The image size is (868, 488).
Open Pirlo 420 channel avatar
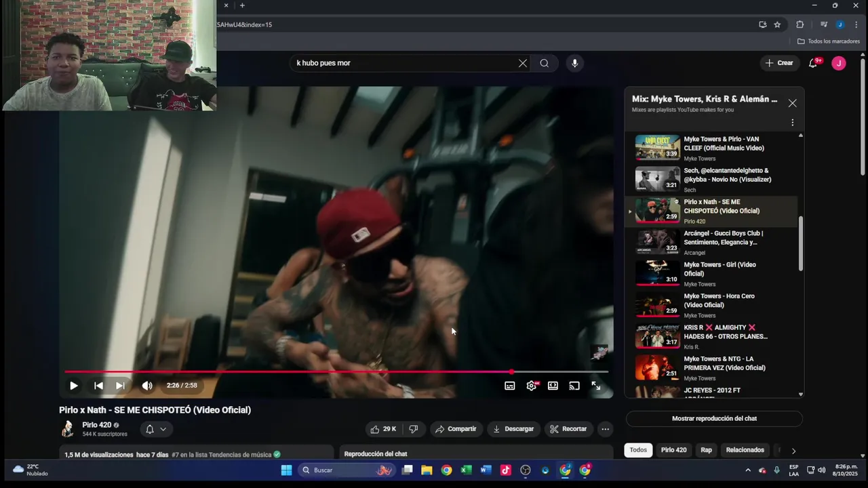point(68,429)
